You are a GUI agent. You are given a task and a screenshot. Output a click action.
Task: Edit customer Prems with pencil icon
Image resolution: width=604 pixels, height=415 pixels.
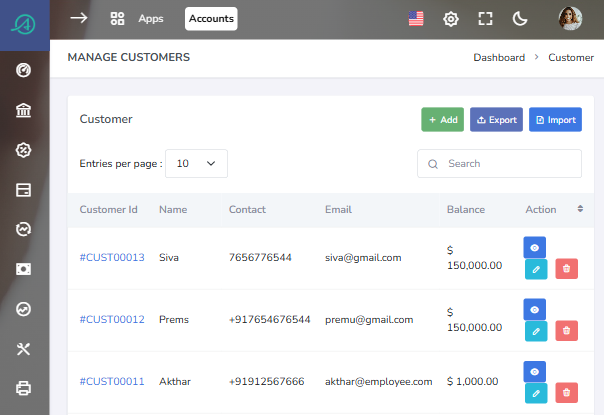535,330
